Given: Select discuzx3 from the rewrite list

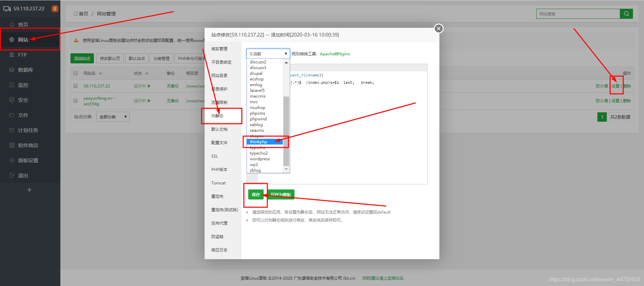Looking at the screenshot, I should pos(265,68).
